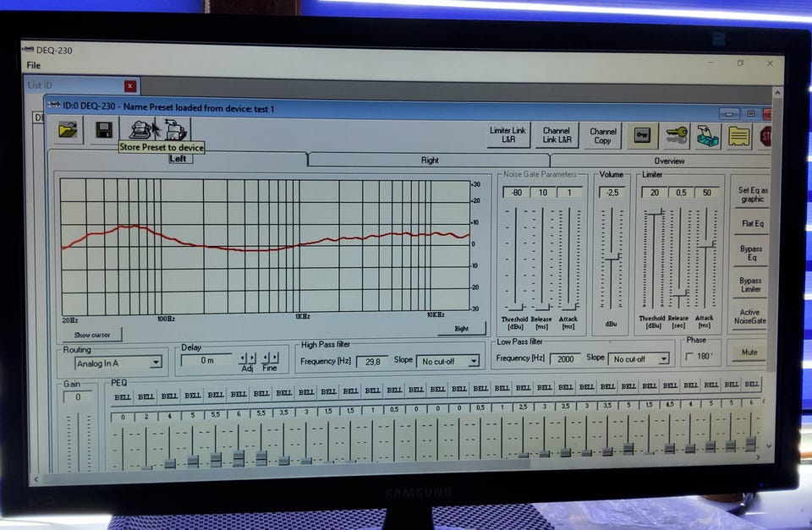This screenshot has height=530, width=812.
Task: Open a preset file with the folder icon
Action: [69, 129]
